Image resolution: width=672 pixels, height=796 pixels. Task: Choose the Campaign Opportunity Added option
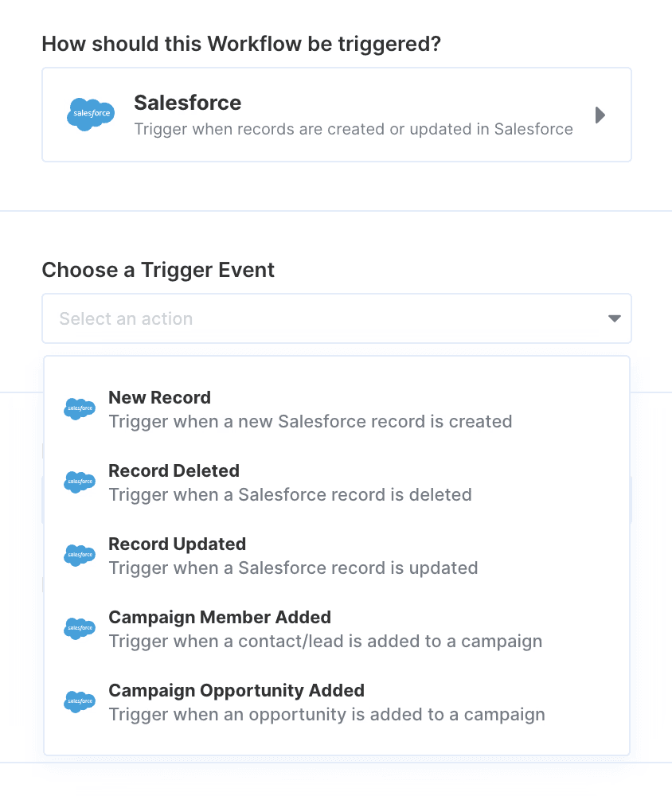click(x=236, y=691)
